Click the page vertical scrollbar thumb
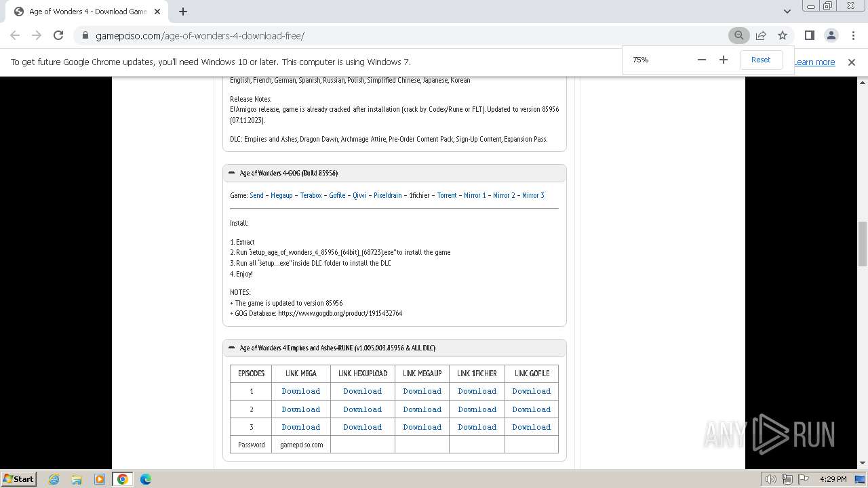 (862, 244)
